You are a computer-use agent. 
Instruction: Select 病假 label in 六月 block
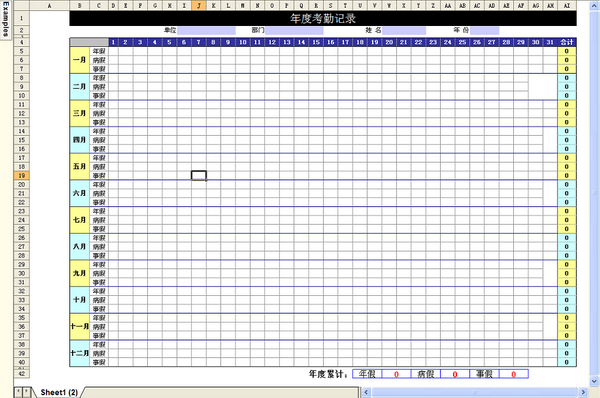[99, 193]
